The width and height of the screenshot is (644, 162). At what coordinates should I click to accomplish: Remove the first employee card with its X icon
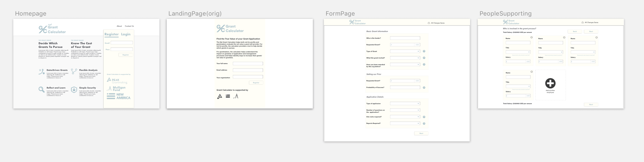(x=531, y=37)
